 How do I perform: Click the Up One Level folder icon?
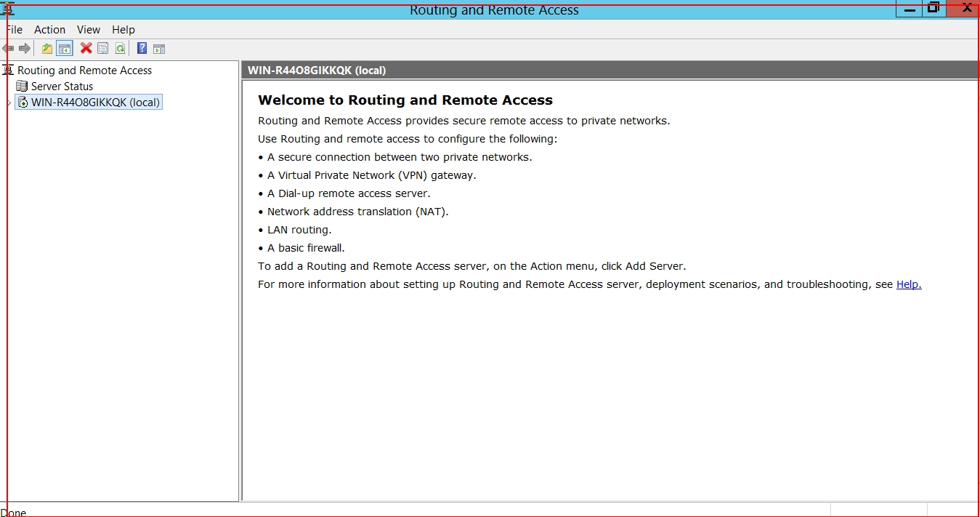[47, 49]
